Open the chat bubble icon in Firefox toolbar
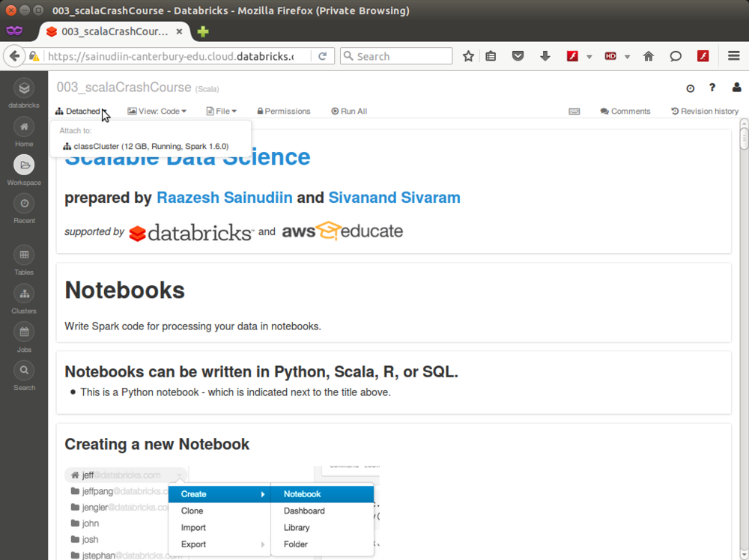Screen dimensions: 749x560 [x=676, y=56]
